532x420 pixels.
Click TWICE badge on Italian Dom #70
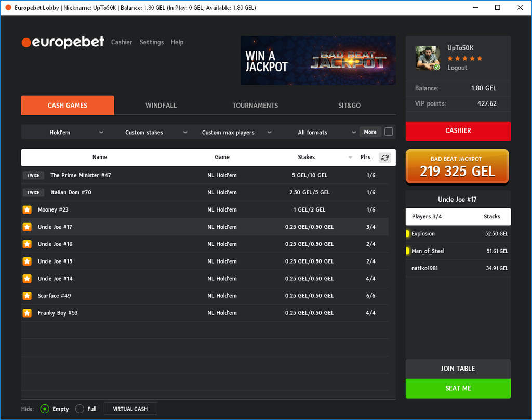pyautogui.click(x=33, y=192)
